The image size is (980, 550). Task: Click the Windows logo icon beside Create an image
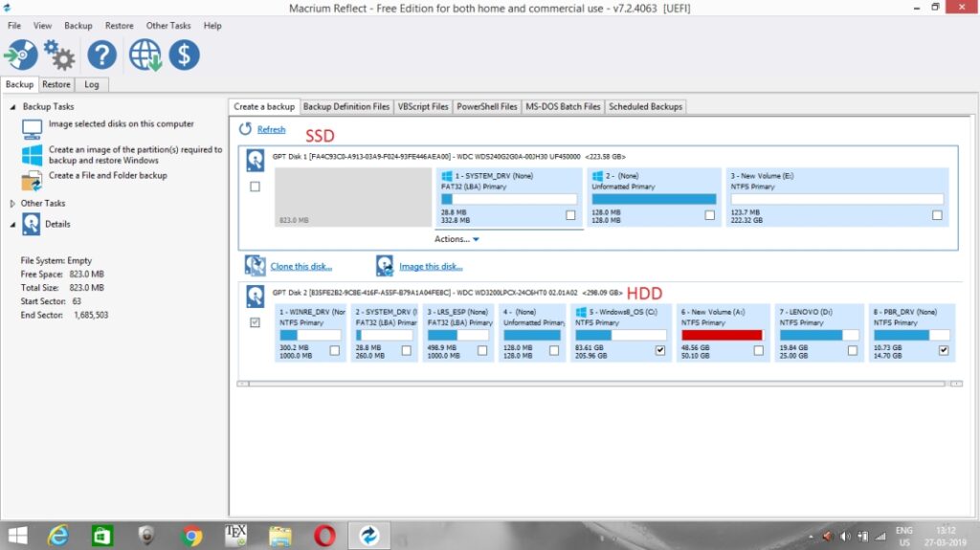point(32,155)
